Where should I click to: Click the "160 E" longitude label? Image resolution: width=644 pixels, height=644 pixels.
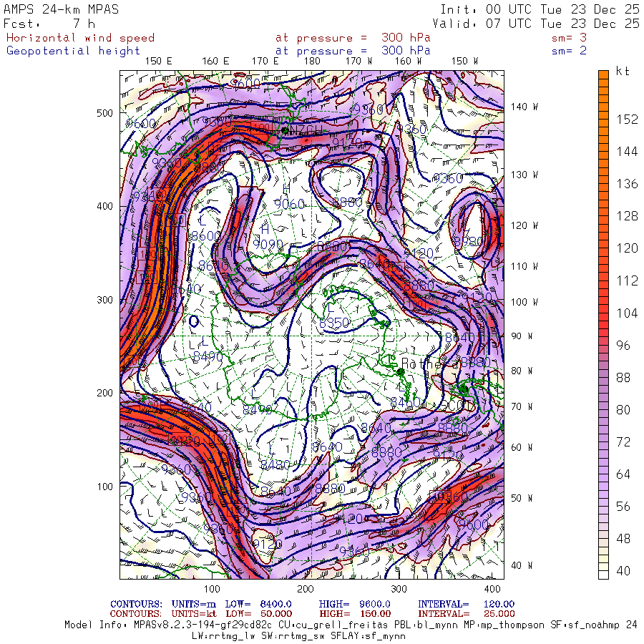pos(215,62)
